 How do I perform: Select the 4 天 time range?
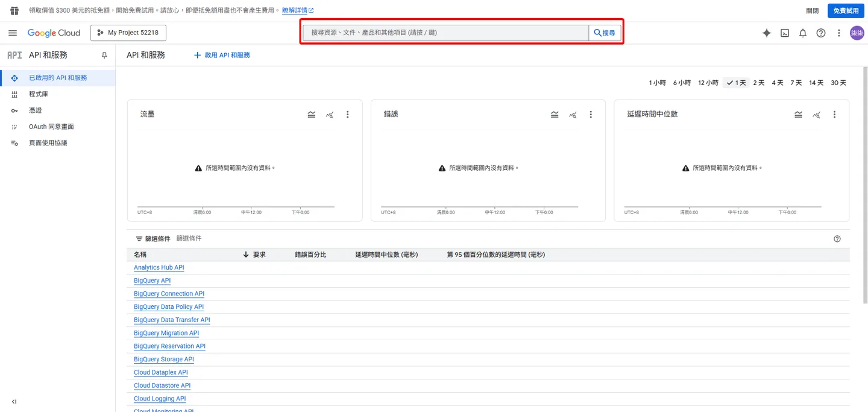[x=778, y=83]
